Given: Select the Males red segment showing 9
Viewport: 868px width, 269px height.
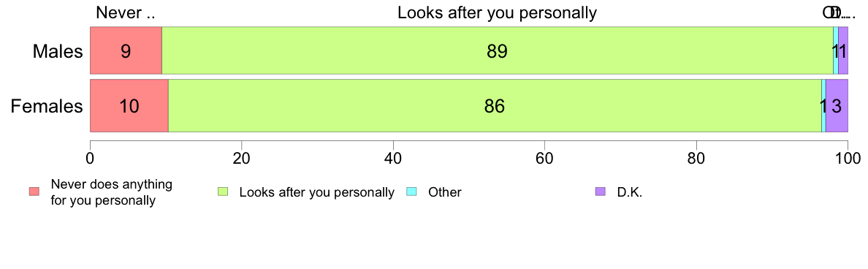Looking at the screenshot, I should tap(126, 50).
